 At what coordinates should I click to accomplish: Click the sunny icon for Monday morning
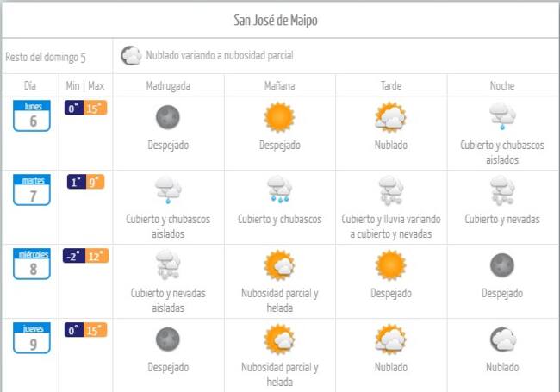279,116
